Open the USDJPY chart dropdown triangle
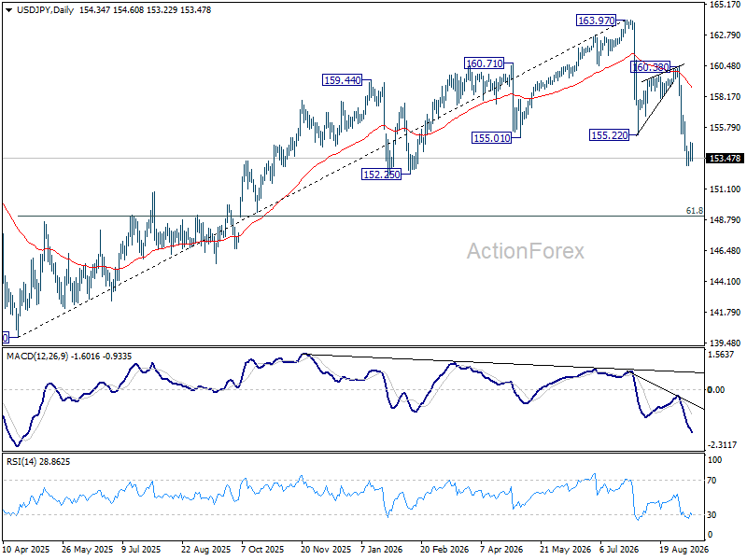This screenshot has height=560, width=747. 9,10
